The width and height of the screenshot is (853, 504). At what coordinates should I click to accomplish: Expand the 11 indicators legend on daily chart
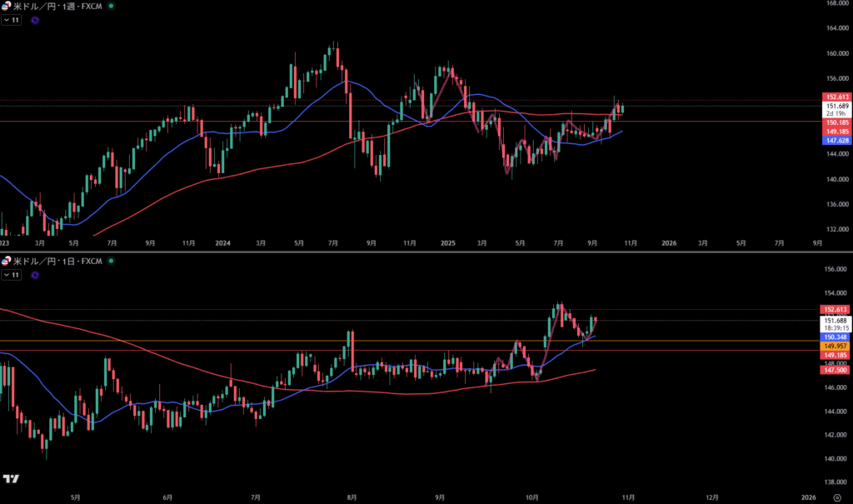12,274
